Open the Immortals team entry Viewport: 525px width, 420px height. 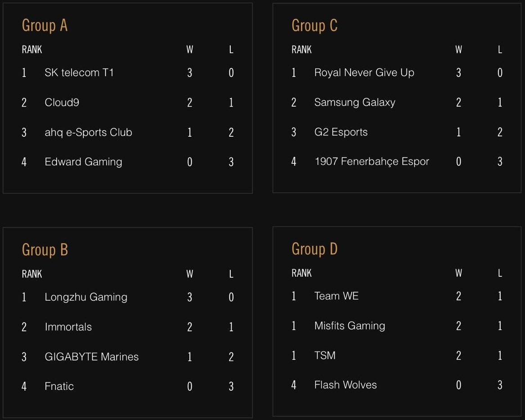(x=68, y=327)
